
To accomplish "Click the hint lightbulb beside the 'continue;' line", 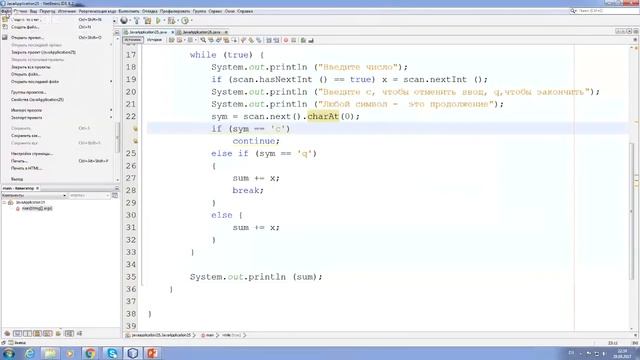I will [135, 141].
